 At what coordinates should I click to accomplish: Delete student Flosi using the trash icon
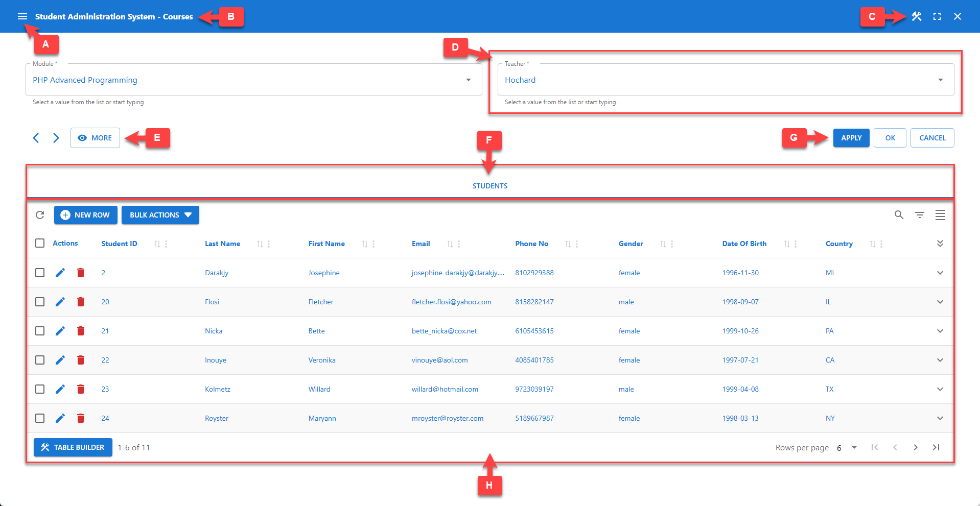click(x=81, y=302)
